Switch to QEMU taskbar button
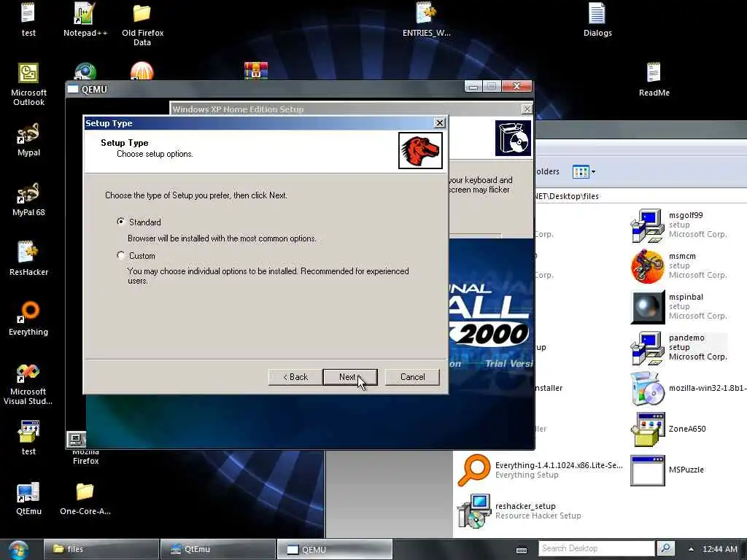This screenshot has height=560, width=747. (x=334, y=549)
